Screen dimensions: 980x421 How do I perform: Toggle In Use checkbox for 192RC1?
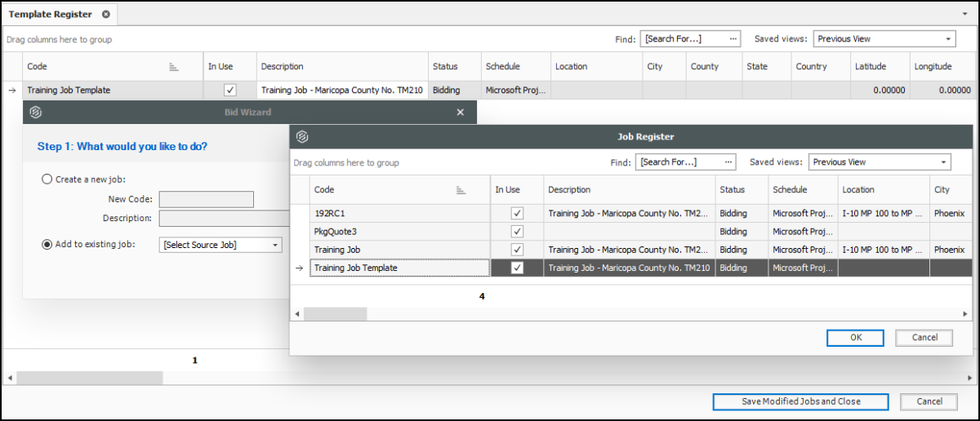click(x=517, y=213)
